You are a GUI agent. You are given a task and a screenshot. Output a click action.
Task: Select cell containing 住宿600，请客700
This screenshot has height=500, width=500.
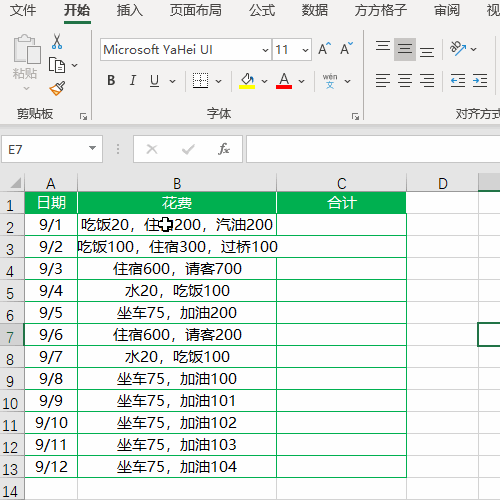pos(177,269)
